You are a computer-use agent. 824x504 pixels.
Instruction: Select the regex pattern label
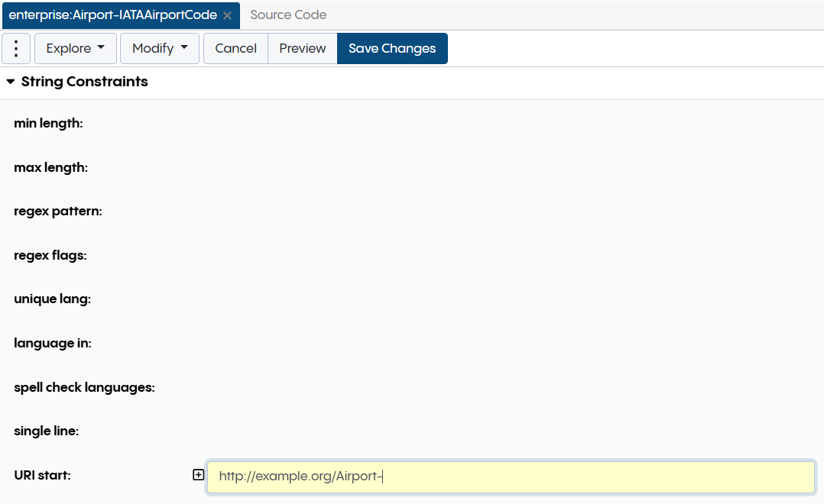point(58,211)
